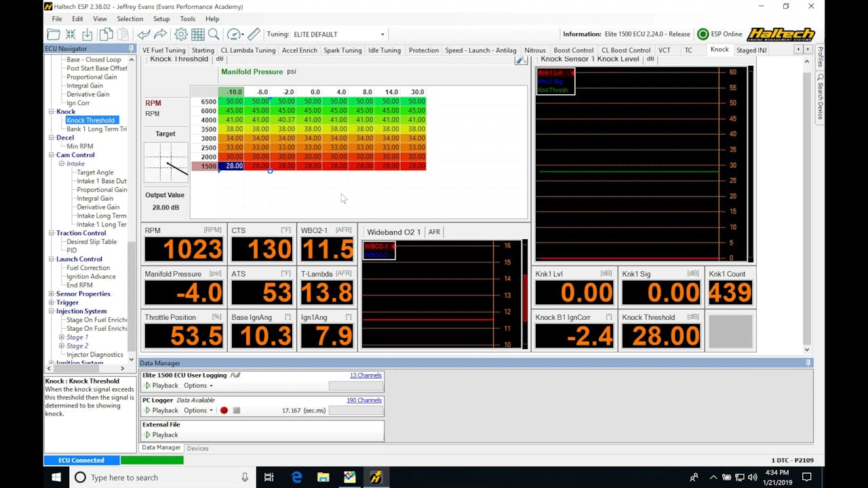The image size is (868, 488).
Task: Switch to the Boost Control tab
Action: tap(573, 50)
